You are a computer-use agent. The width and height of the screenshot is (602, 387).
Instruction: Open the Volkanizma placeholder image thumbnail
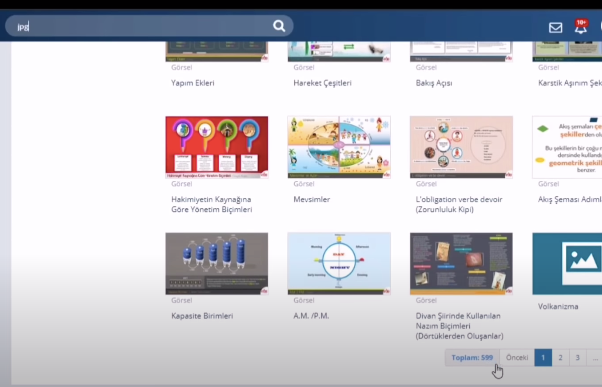tap(567, 264)
